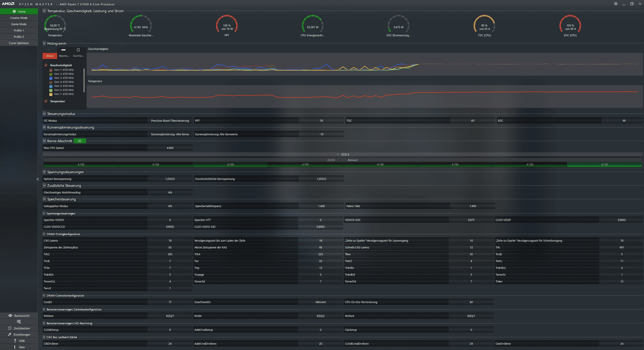This screenshot has width=644, height=350.
Task: Click the Zurücksetzen reset icon in sidebar
Action: pos(10,328)
